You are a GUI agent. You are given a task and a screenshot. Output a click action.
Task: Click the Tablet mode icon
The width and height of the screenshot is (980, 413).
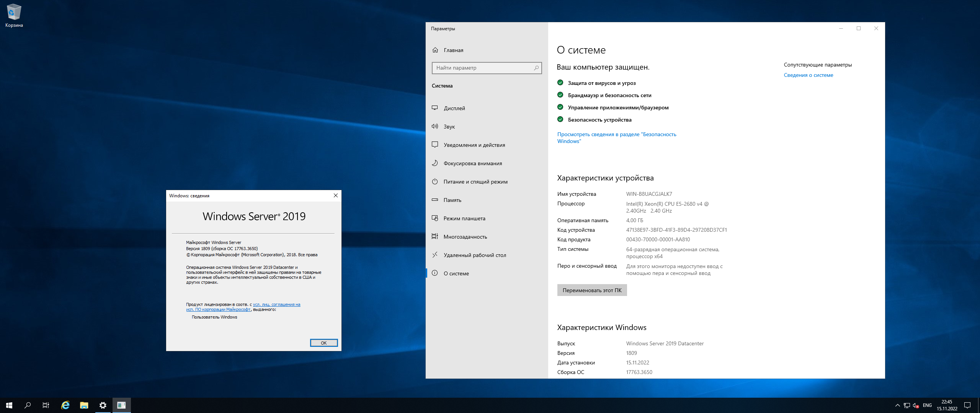tap(435, 218)
